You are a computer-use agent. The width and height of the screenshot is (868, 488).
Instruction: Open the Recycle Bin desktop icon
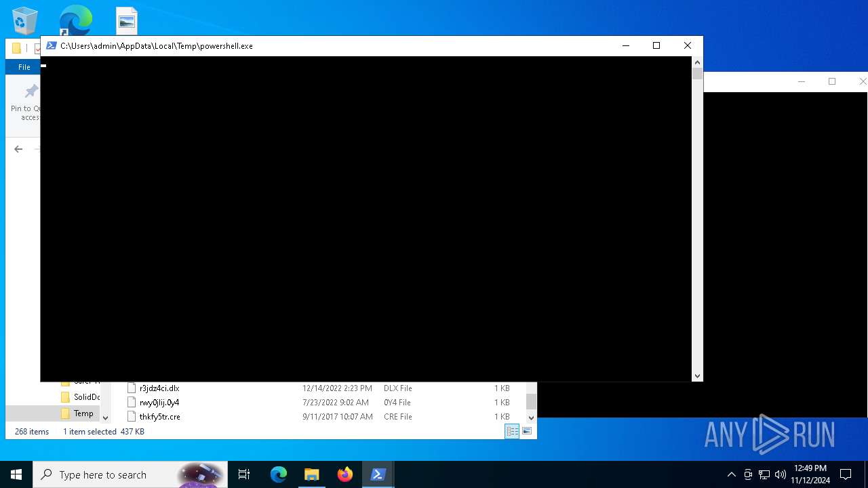coord(25,20)
